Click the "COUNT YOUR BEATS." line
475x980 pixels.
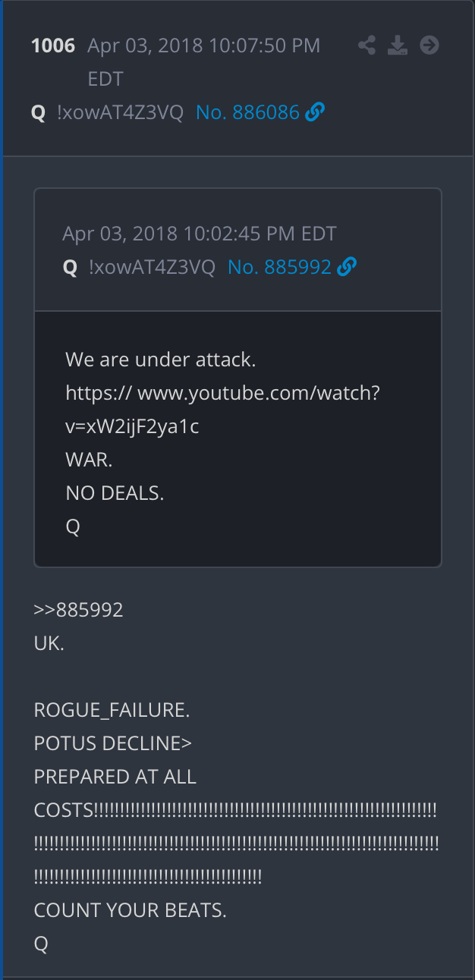point(131,909)
